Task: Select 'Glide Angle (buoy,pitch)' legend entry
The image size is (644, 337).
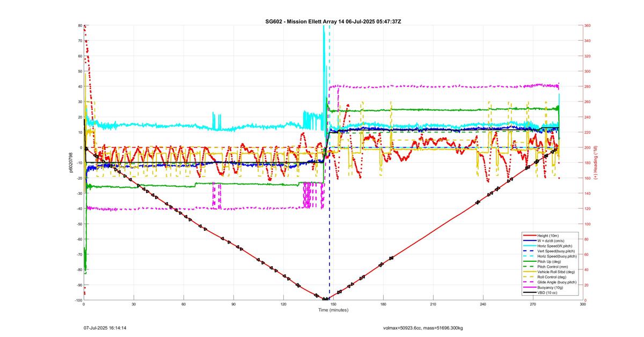Action: click(557, 282)
